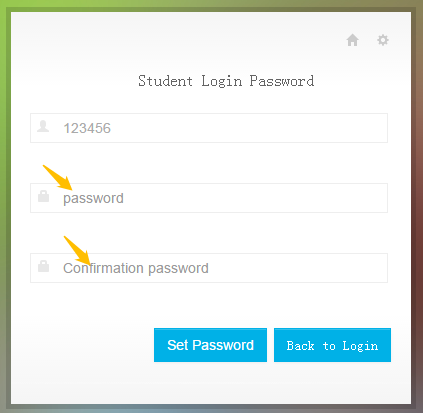Select the 123456 text in username box

87,128
